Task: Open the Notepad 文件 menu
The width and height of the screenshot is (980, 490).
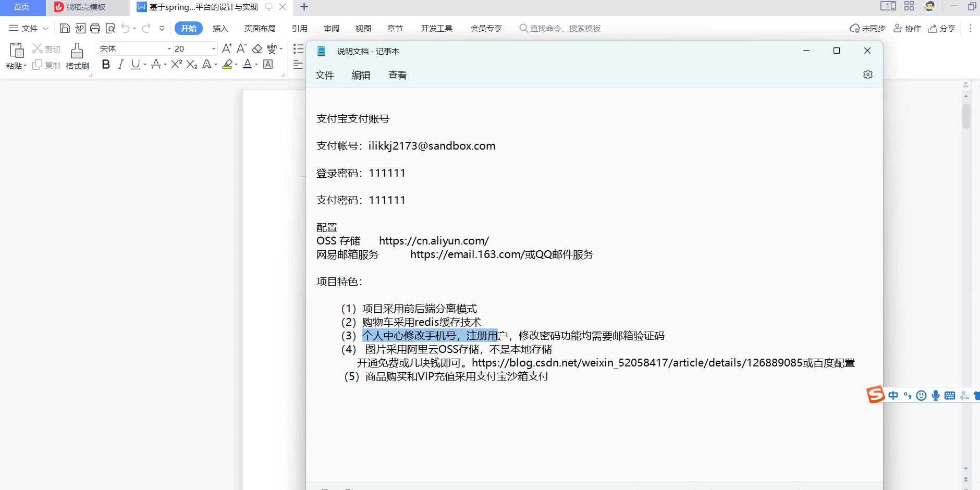Action: click(325, 75)
